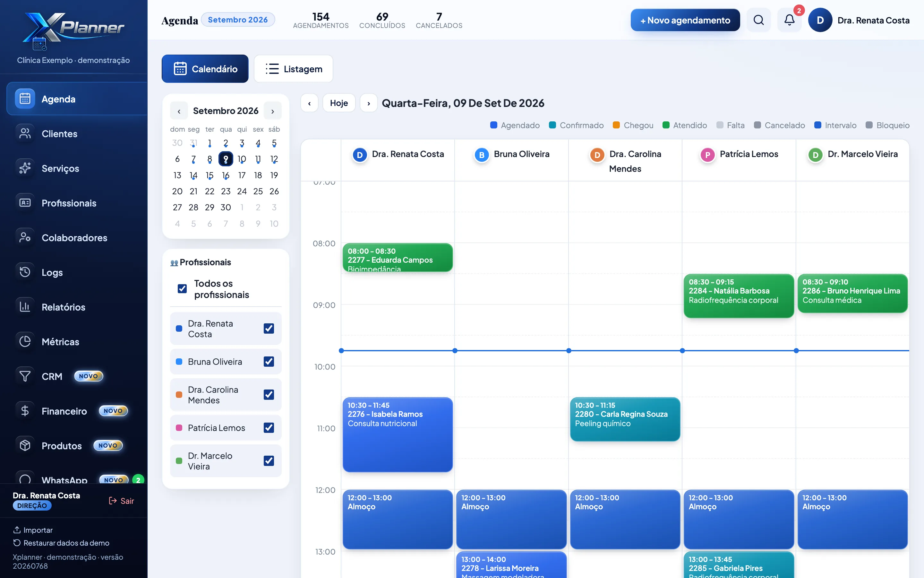Image resolution: width=924 pixels, height=578 pixels.
Task: Open the Serviços sparkle icon
Action: coord(25,168)
